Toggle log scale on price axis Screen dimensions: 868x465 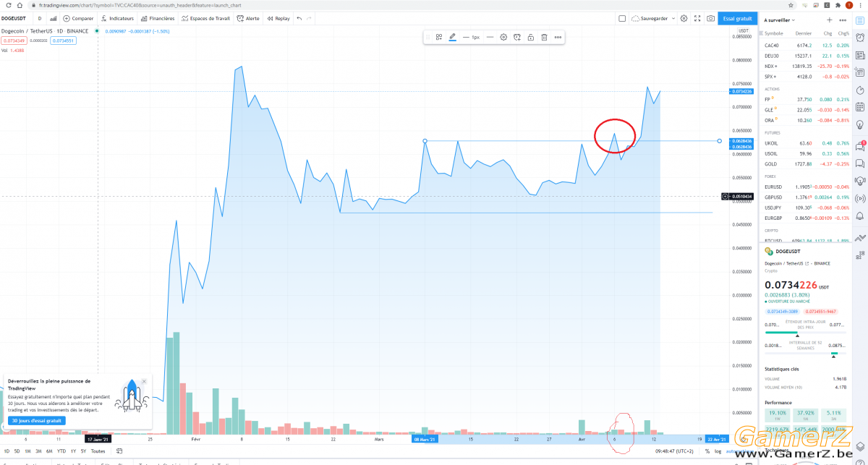pyautogui.click(x=719, y=451)
